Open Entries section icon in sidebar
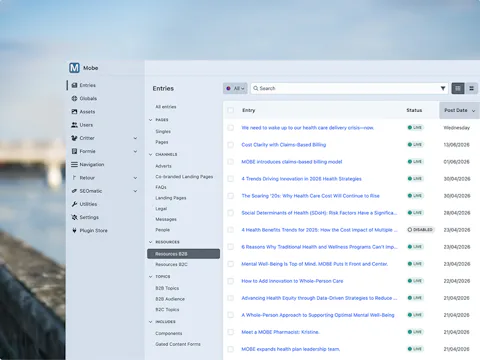The image size is (480, 360). click(74, 85)
